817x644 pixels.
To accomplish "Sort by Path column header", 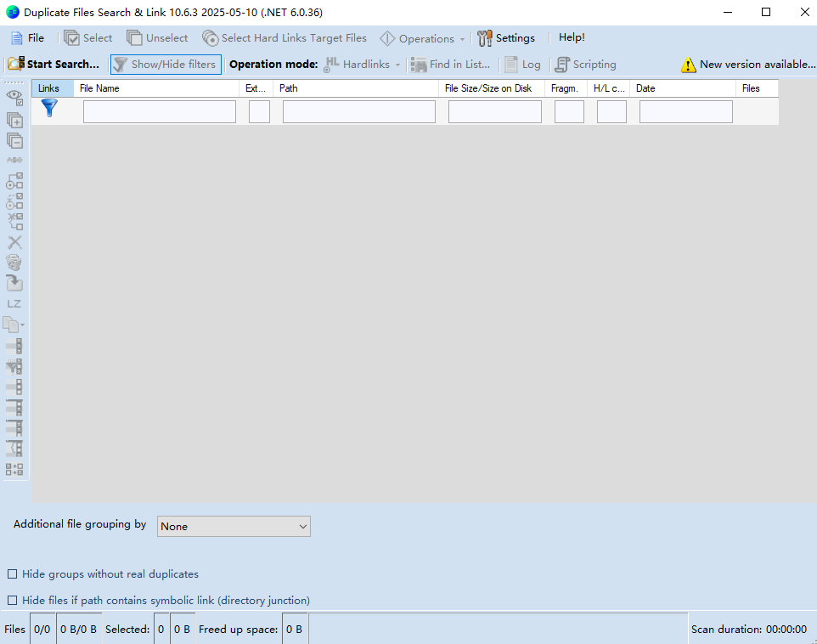I will pos(356,88).
